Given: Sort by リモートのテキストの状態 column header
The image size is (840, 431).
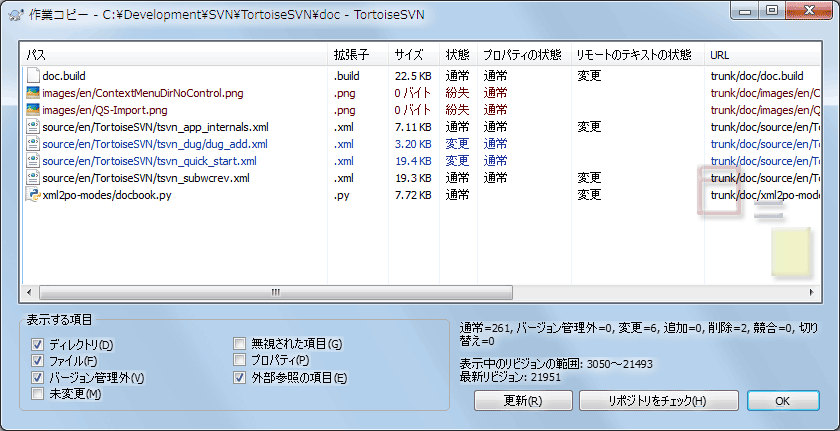Looking at the screenshot, I should [x=638, y=55].
